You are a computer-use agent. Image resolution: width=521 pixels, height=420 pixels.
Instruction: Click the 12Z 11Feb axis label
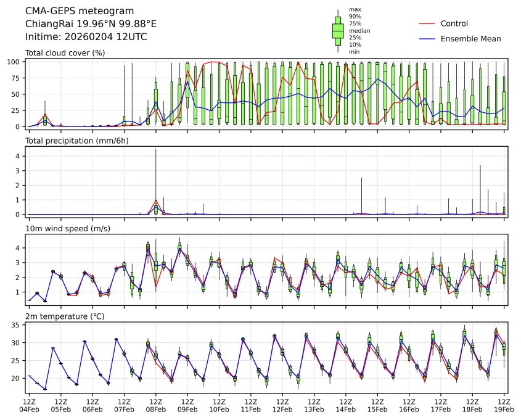[251, 405]
